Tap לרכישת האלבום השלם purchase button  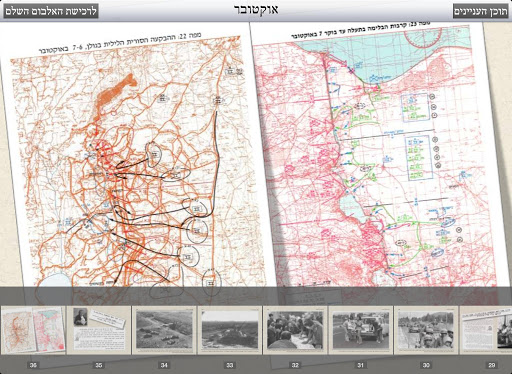click(51, 11)
